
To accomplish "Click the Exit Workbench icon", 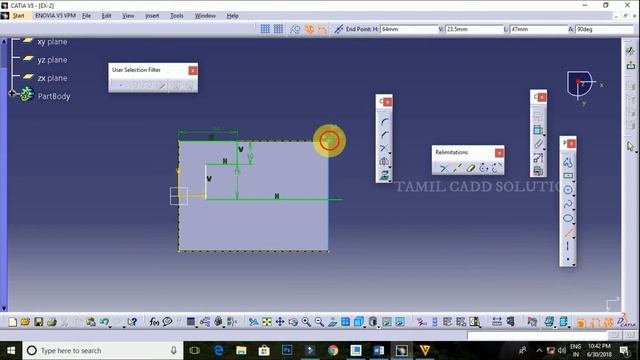I will pos(631,64).
